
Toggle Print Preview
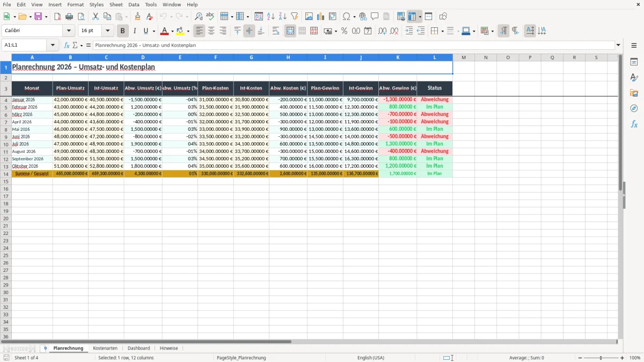point(81,17)
